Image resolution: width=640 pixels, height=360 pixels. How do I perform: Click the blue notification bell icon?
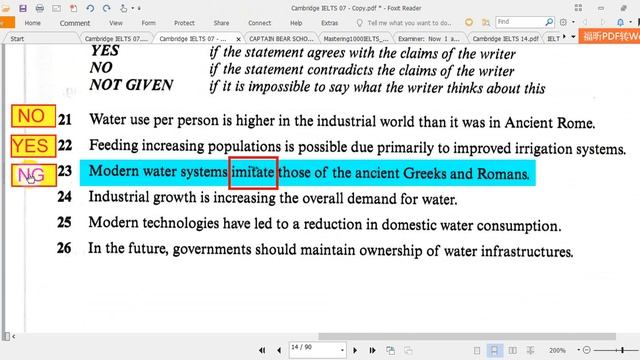tap(620, 22)
